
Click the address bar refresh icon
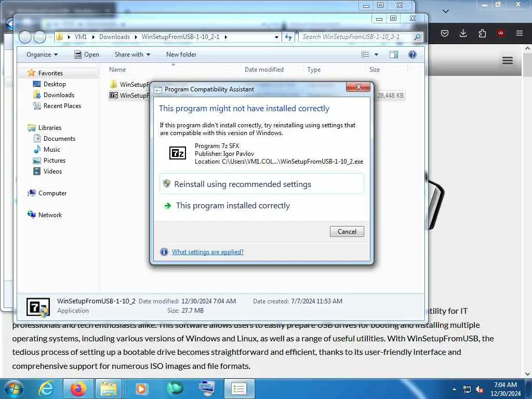point(288,37)
